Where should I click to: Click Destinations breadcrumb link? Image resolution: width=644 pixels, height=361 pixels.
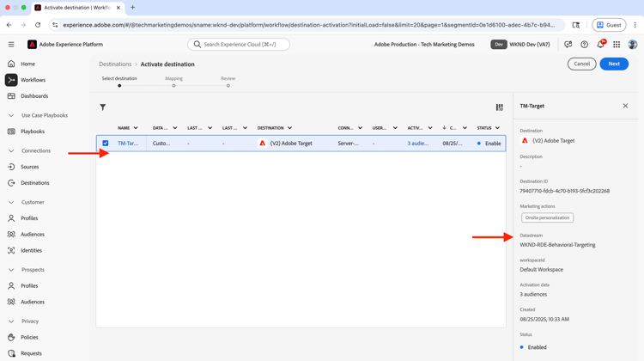(x=115, y=64)
